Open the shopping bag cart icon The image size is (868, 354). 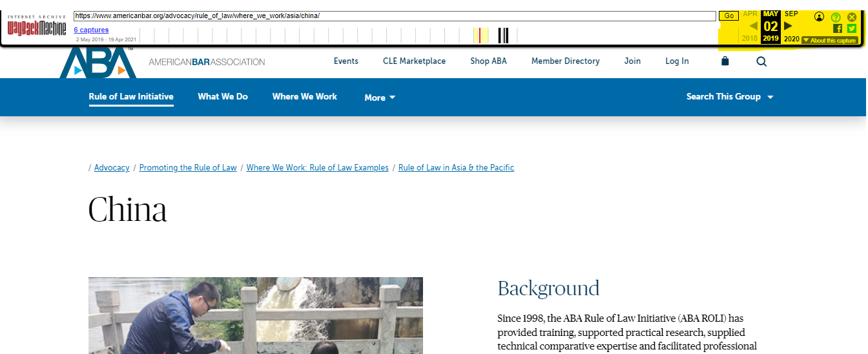725,61
